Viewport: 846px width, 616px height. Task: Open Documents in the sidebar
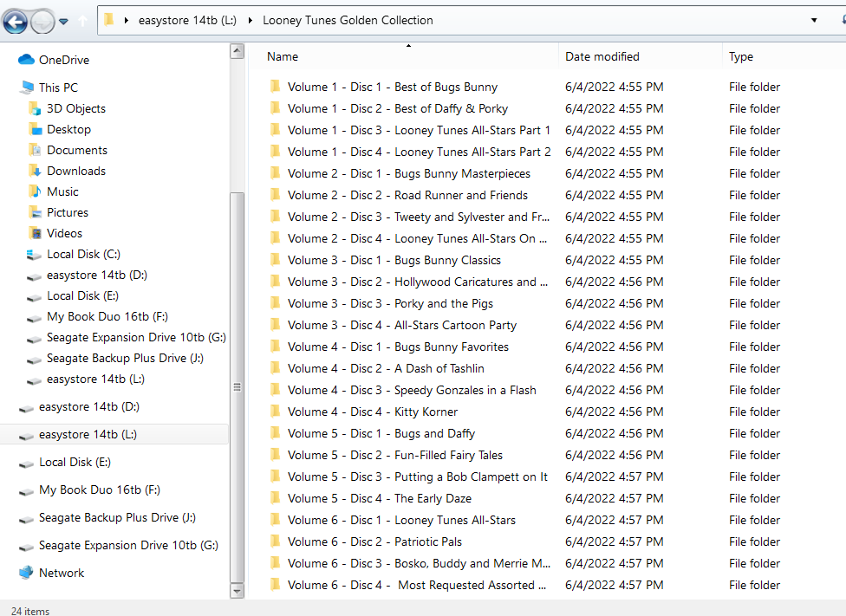point(77,150)
